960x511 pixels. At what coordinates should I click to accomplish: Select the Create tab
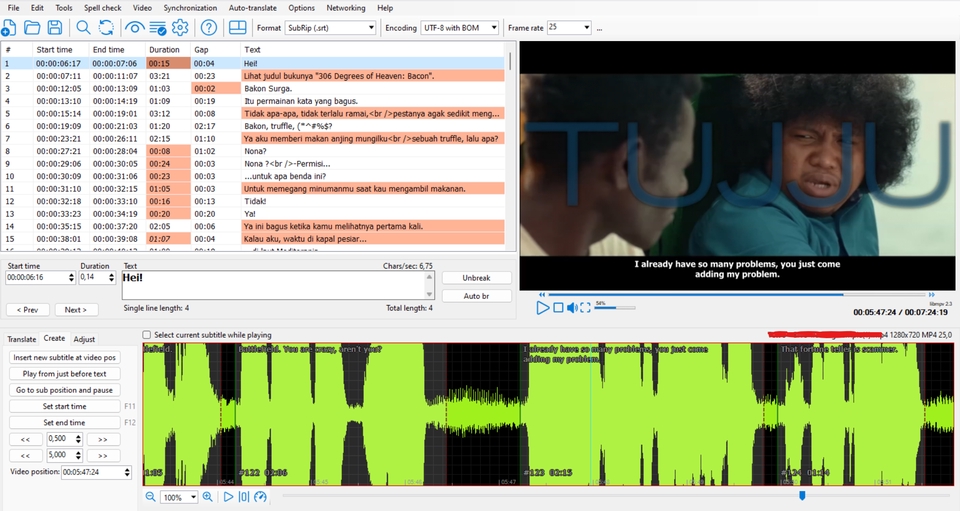pyautogui.click(x=54, y=338)
